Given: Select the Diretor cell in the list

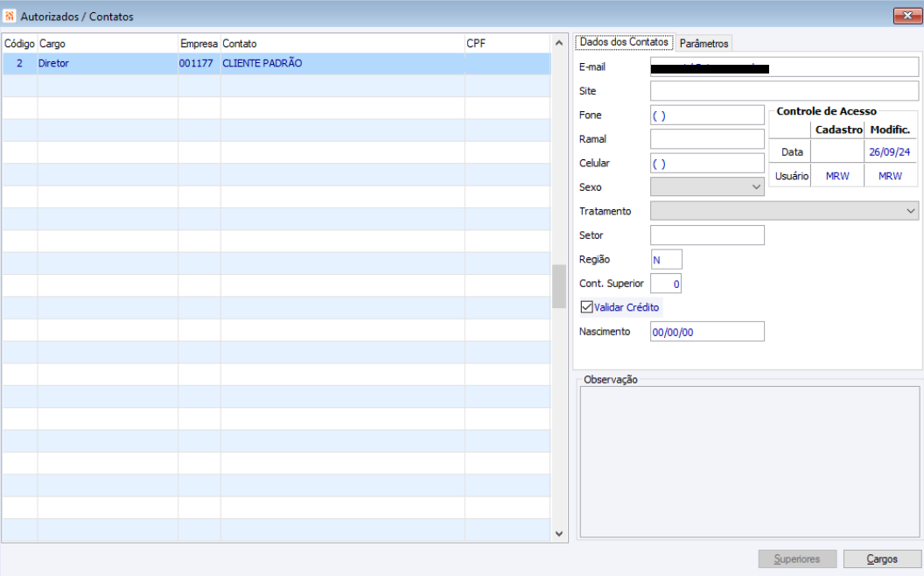Looking at the screenshot, I should 108,63.
